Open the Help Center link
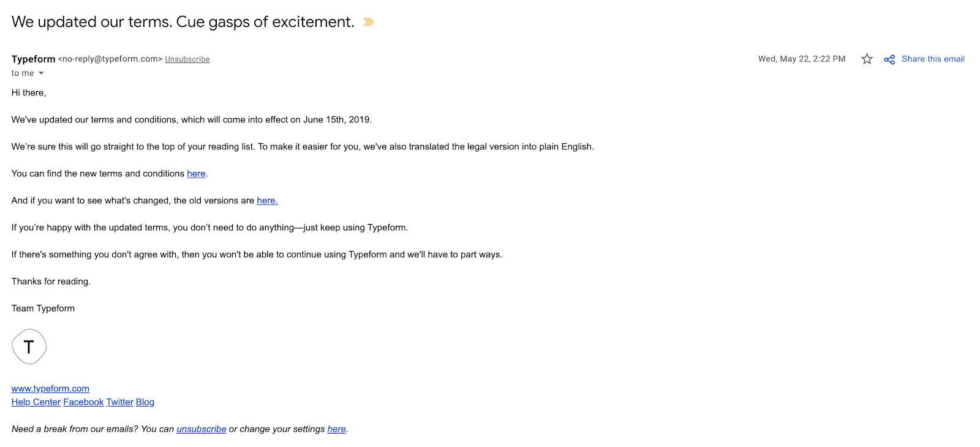The image size is (980, 447). (x=36, y=402)
